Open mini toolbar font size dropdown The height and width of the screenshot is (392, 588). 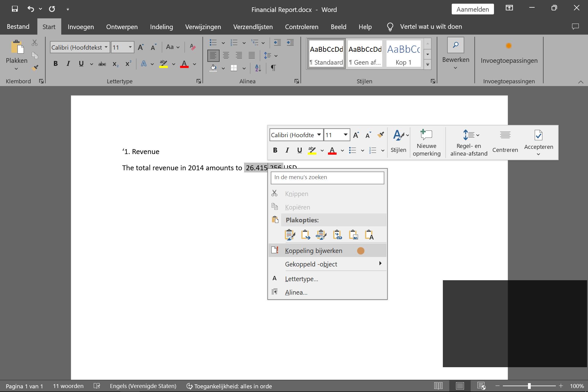tap(345, 135)
